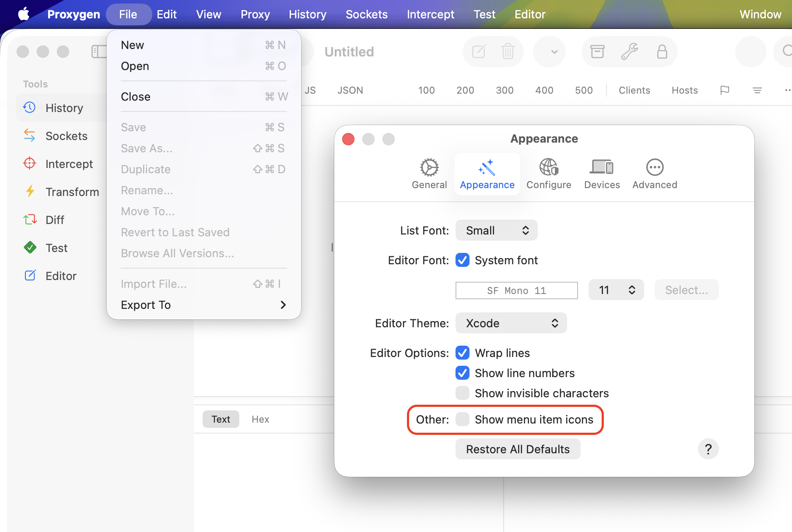The width and height of the screenshot is (792, 532).
Task: Open the List Font dropdown
Action: click(496, 231)
